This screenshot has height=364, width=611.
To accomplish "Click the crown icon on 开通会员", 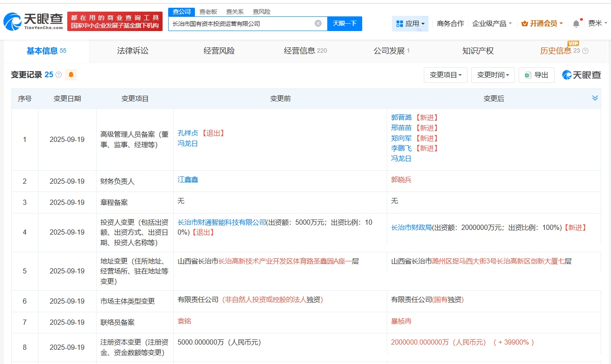I will coord(524,24).
